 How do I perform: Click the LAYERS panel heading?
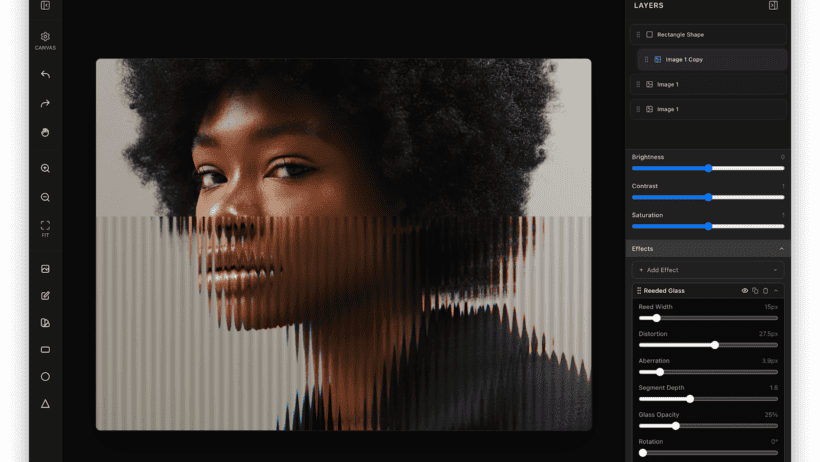[x=648, y=5]
